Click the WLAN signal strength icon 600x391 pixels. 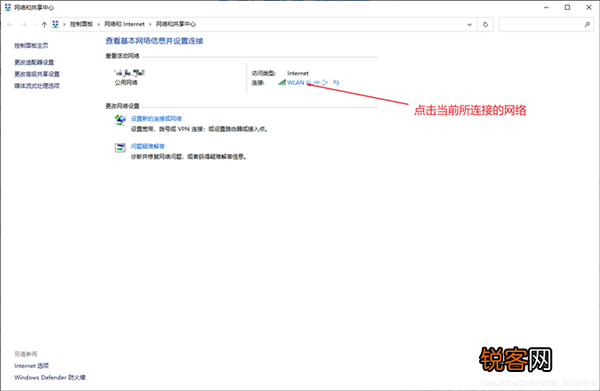point(282,82)
